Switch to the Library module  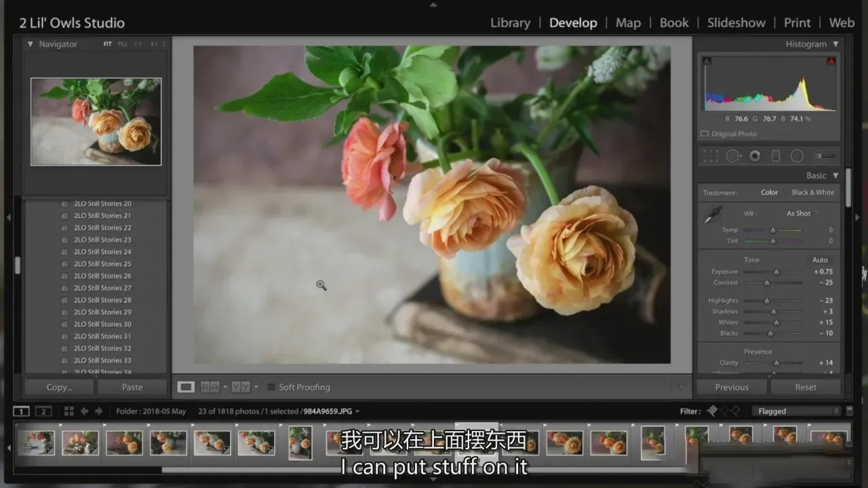click(510, 22)
